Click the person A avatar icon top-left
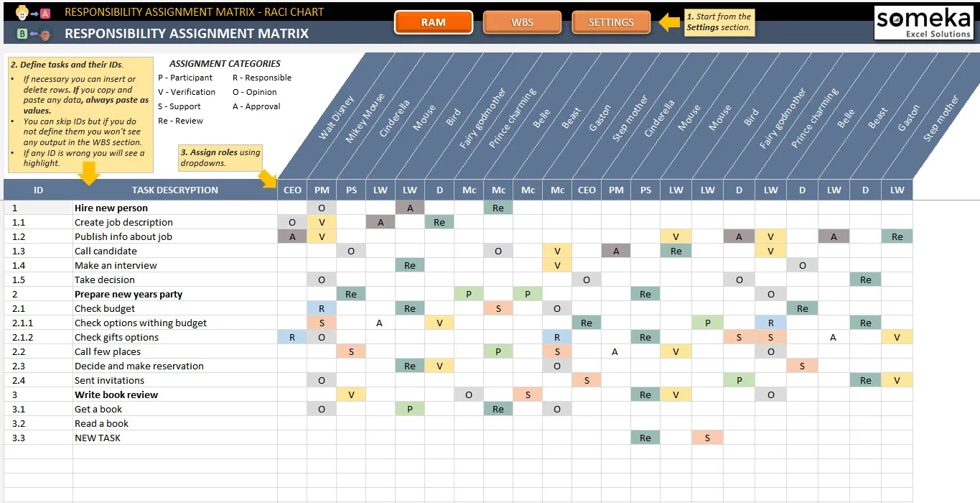This screenshot has height=503, width=980. click(x=24, y=11)
